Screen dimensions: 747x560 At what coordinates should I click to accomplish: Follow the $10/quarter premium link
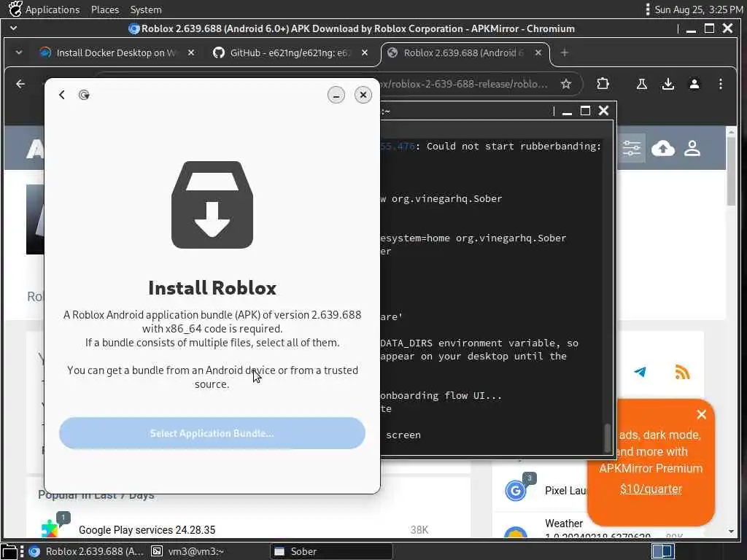click(x=651, y=489)
